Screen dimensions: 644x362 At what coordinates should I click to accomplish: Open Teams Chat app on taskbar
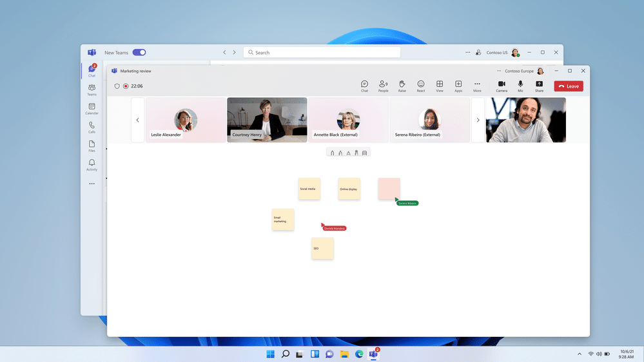[x=329, y=354]
